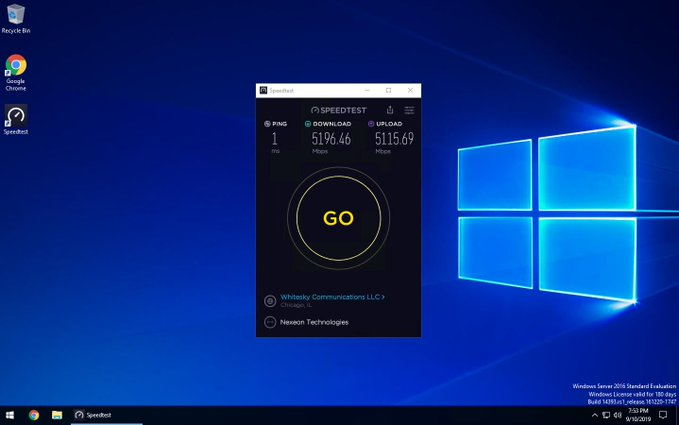Close the Speedtest window
The height and width of the screenshot is (425, 679).
pos(410,90)
